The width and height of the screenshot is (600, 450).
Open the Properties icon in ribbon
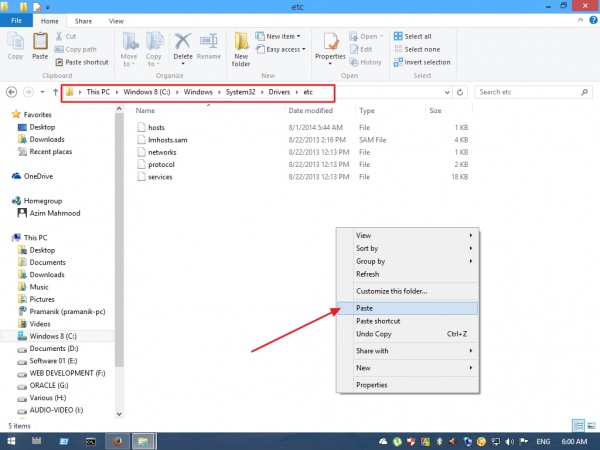point(329,46)
